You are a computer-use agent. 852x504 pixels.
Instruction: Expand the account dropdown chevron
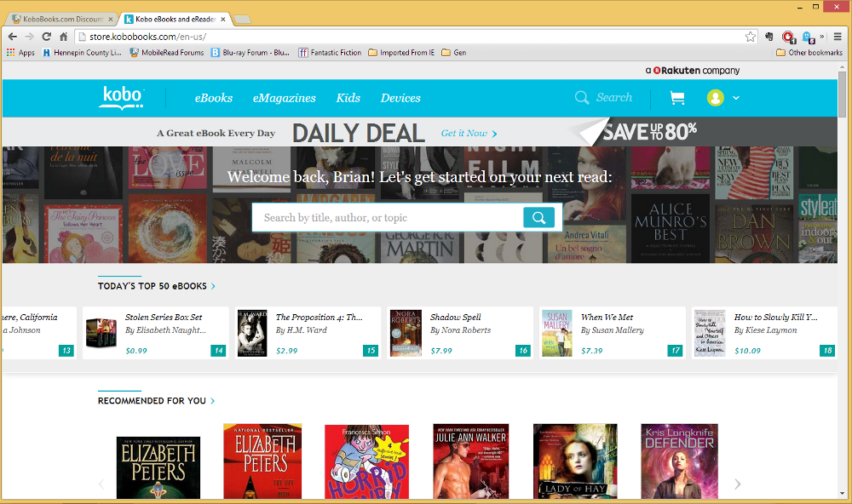(736, 98)
